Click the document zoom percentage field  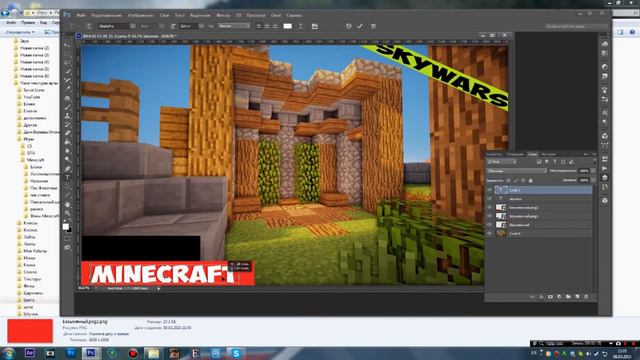click(84, 288)
